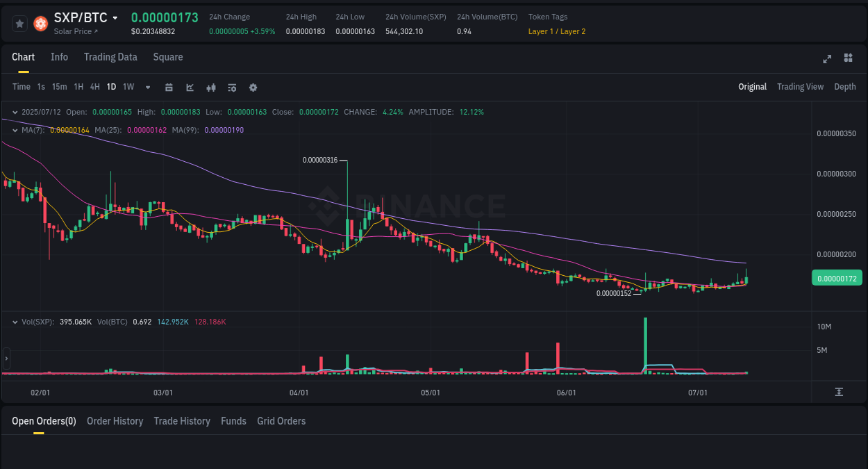Image resolution: width=868 pixels, height=469 pixels.
Task: Open the chart settings gear
Action: (253, 88)
